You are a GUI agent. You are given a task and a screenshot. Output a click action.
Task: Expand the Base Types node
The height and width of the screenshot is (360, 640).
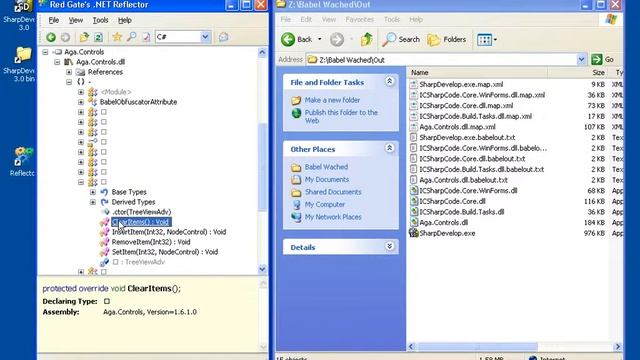[x=93, y=192]
